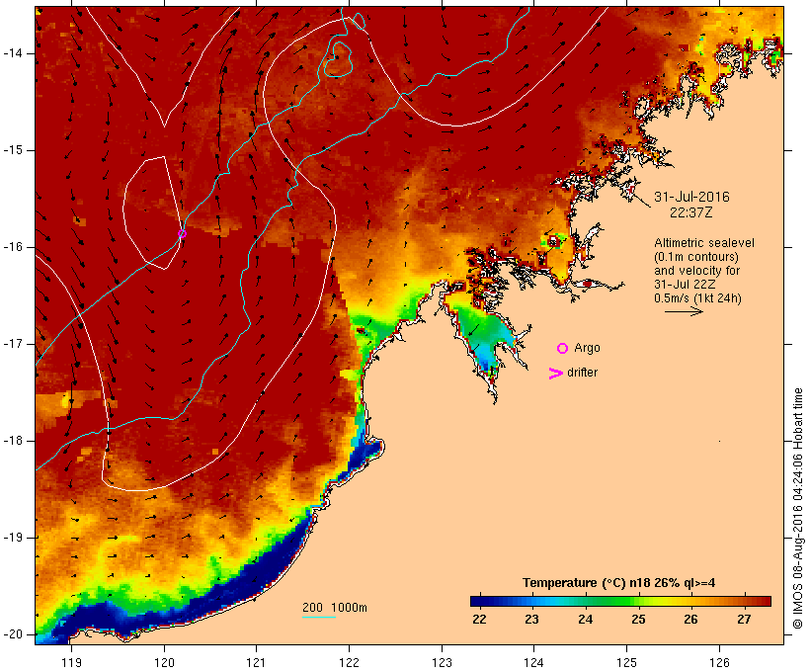Click the small cyan closed isobath loop near 122°E, 14°S
This screenshot has width=810, height=672.
point(339,59)
